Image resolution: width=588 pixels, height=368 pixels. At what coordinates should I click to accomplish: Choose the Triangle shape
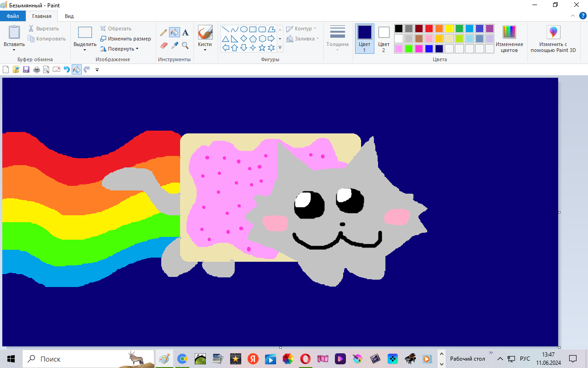click(226, 39)
